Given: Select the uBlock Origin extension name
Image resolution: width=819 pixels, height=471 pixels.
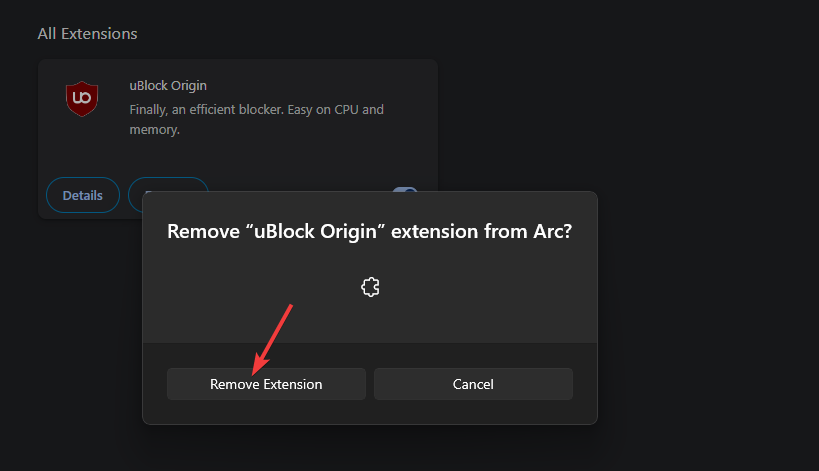Looking at the screenshot, I should [168, 86].
